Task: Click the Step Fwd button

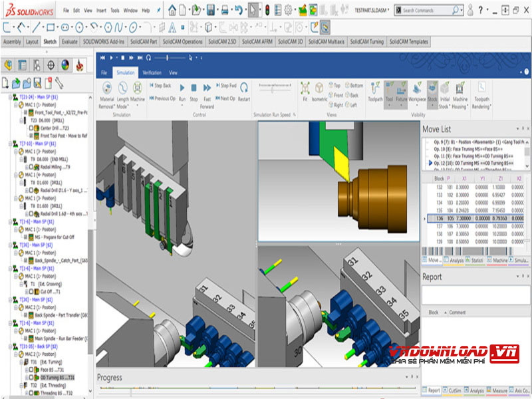Action: 226,86
